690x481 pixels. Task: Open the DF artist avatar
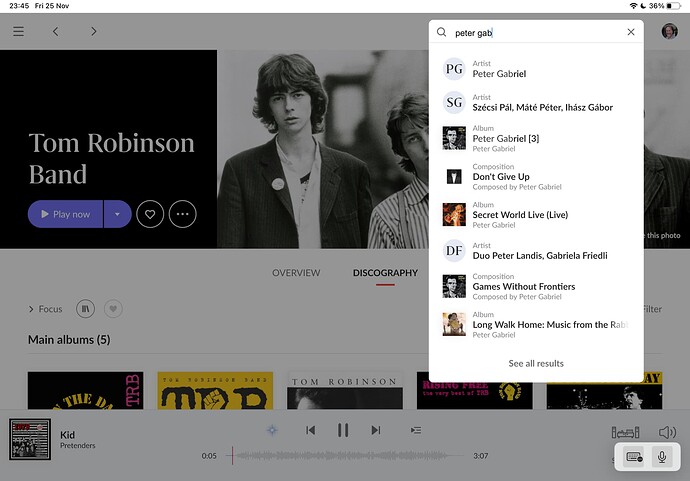point(454,251)
